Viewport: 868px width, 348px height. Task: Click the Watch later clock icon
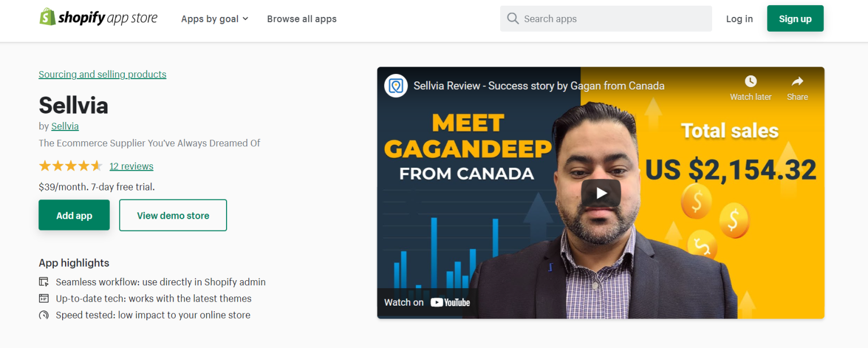point(750,81)
